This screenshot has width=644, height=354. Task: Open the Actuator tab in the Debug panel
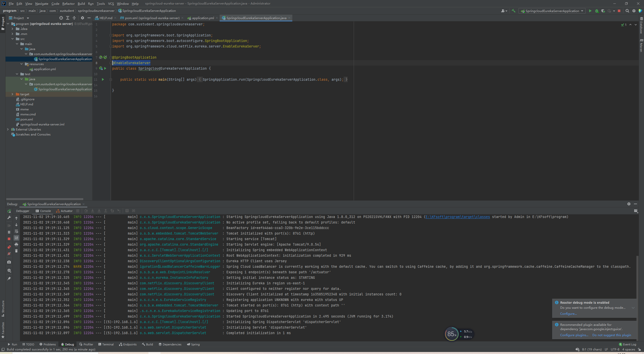pyautogui.click(x=64, y=211)
